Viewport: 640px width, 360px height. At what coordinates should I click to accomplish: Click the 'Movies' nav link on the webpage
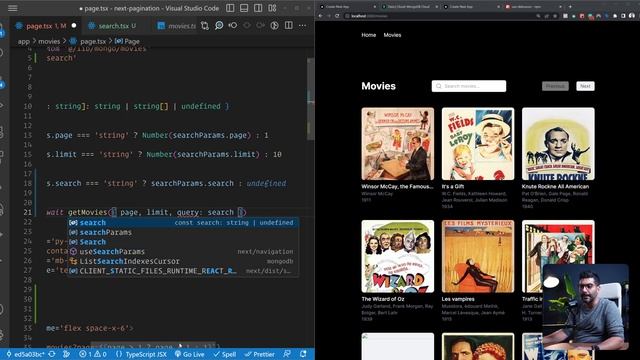click(x=392, y=35)
